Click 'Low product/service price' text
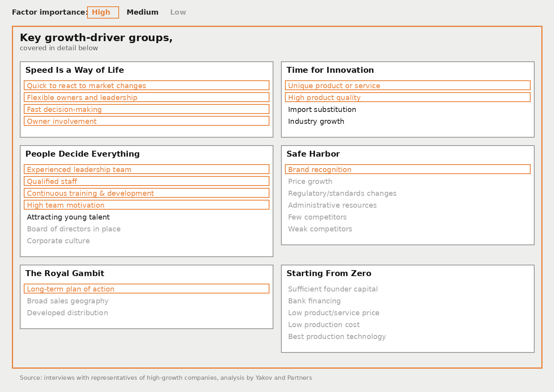554x392 pixels. (334, 313)
